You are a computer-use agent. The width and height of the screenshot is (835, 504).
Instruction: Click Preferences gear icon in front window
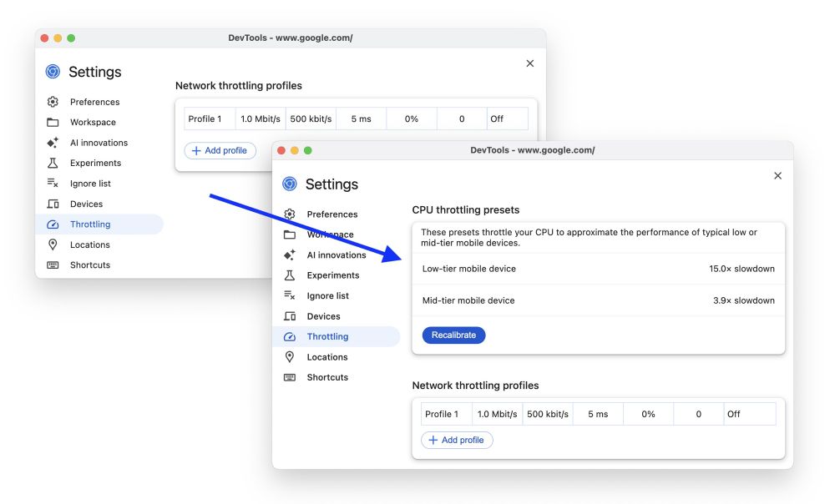[290, 214]
